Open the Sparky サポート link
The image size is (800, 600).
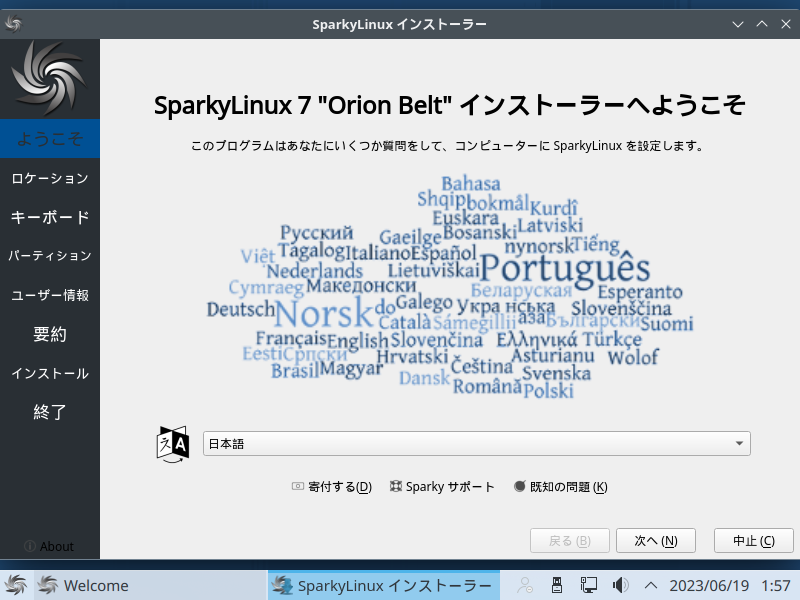[442, 487]
